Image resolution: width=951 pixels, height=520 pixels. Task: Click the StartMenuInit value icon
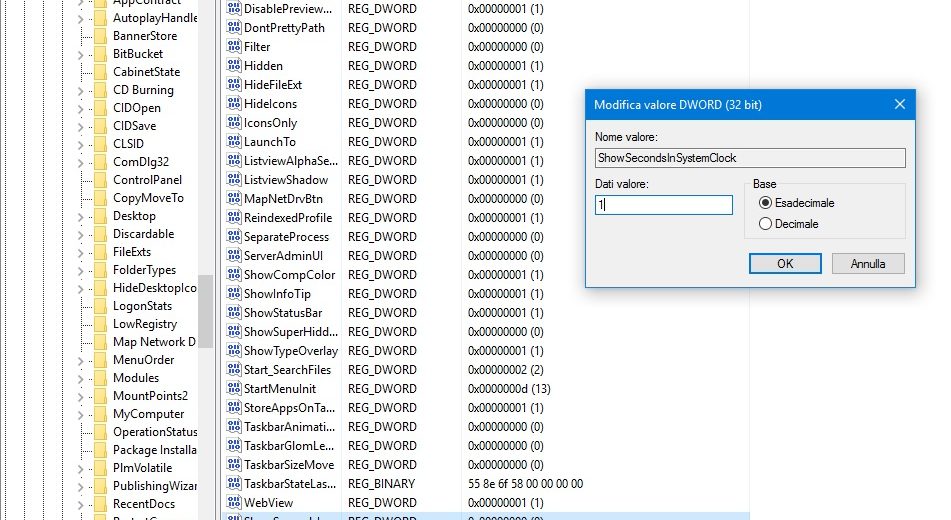(234, 389)
